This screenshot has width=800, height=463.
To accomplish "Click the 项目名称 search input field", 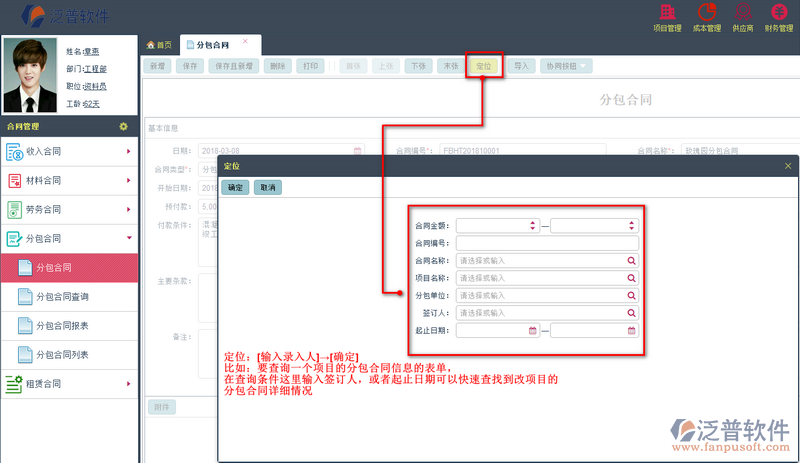I will coord(547,278).
